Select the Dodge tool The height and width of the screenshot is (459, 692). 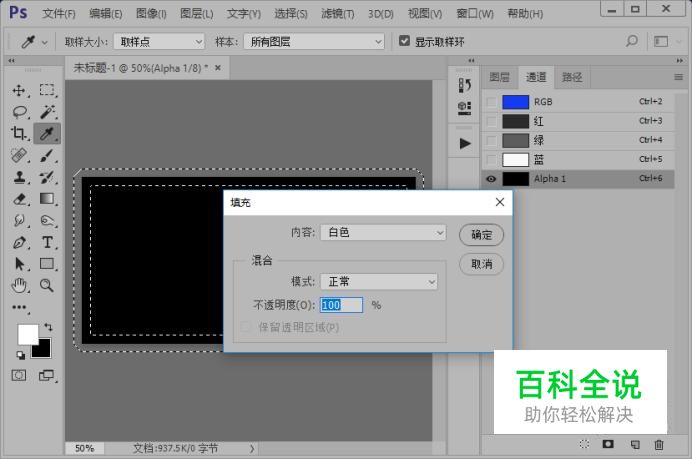coord(47,220)
